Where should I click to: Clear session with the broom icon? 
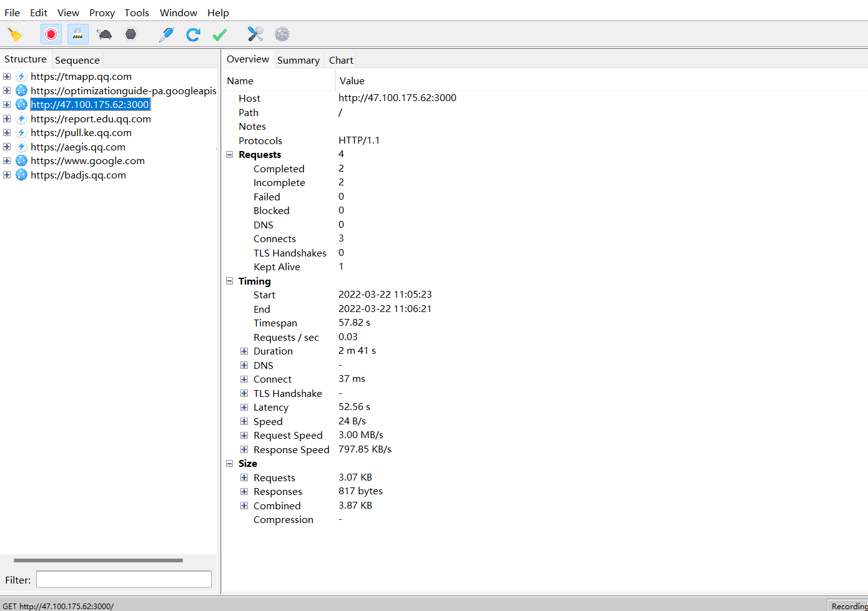point(14,34)
